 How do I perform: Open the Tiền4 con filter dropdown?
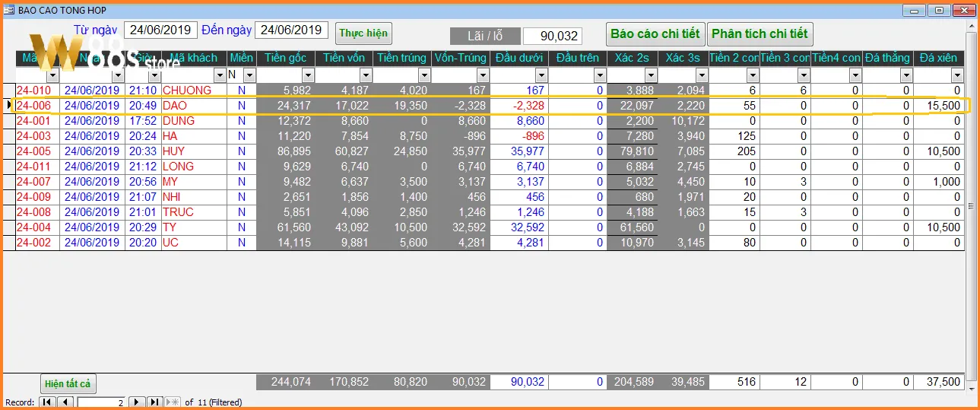(x=855, y=75)
